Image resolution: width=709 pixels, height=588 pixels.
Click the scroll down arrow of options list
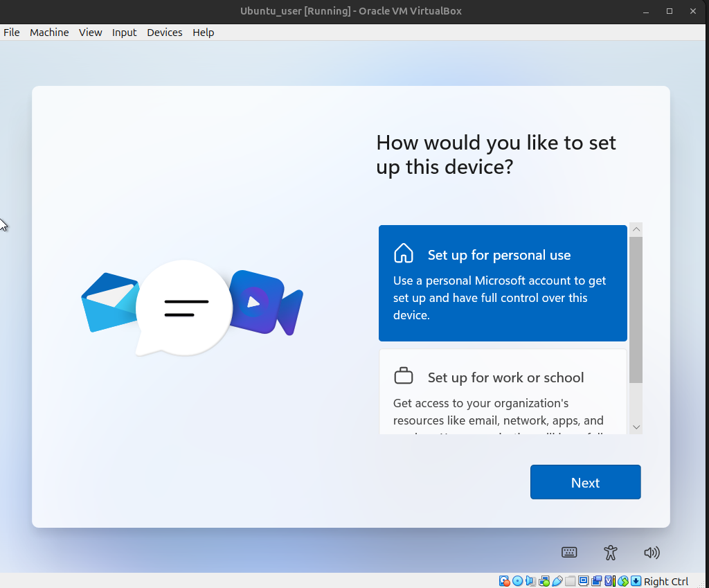636,427
